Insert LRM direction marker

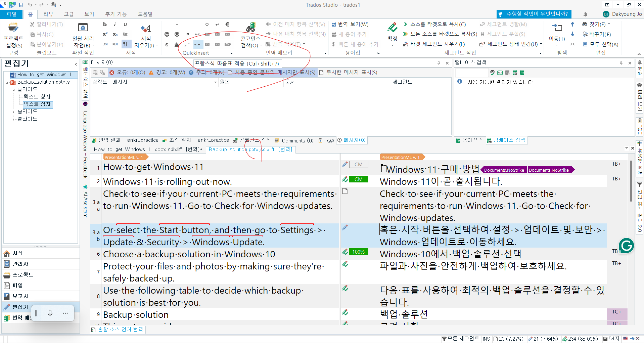point(105,44)
